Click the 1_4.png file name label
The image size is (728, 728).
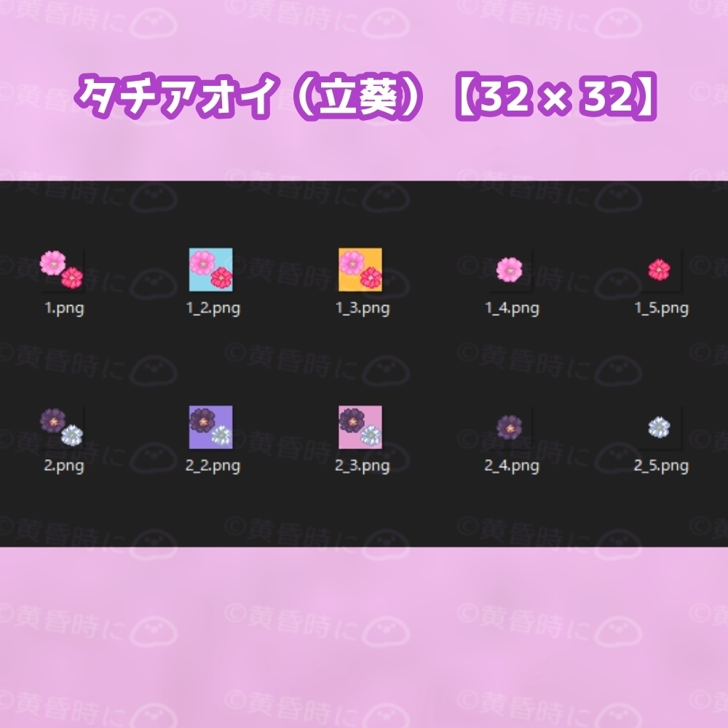513,308
